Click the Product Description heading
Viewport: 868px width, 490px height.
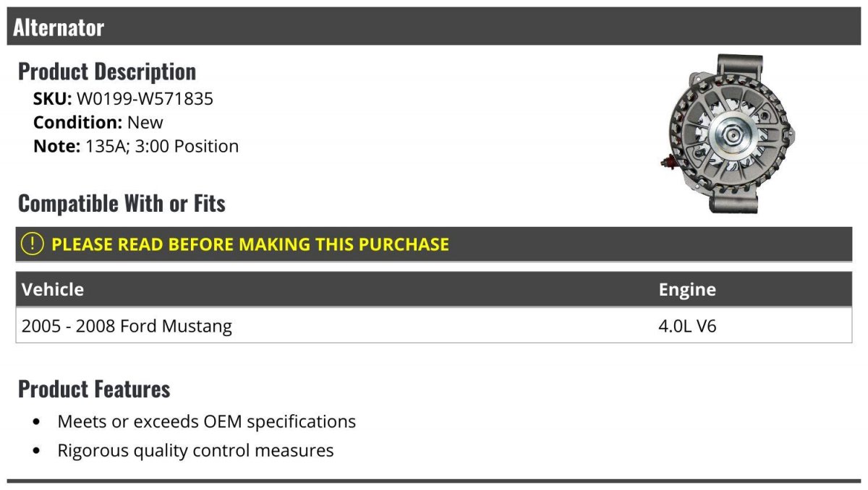(x=107, y=71)
